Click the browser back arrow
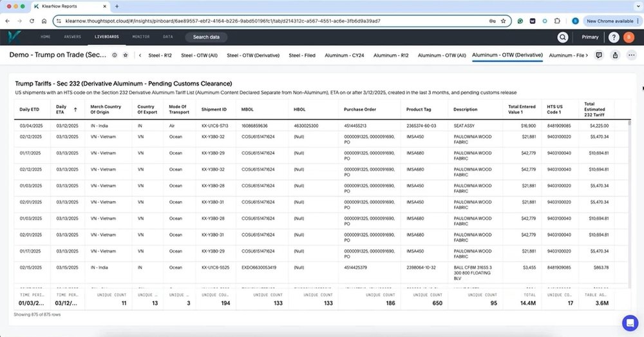 click(7, 21)
